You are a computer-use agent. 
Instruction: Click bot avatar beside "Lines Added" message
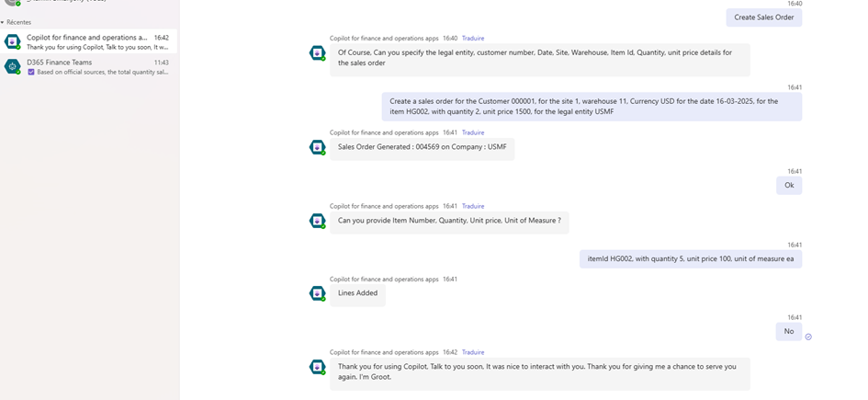[x=318, y=293]
